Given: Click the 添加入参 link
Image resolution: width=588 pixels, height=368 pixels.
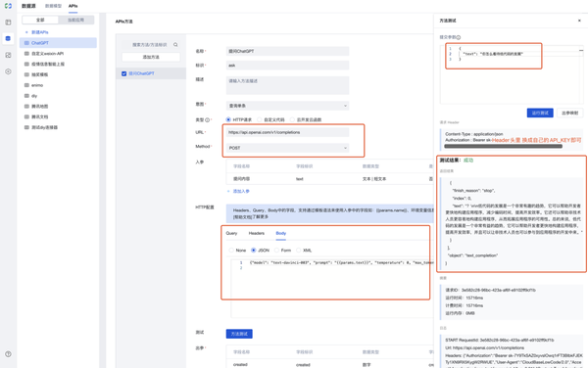Looking at the screenshot, I should pos(238,191).
